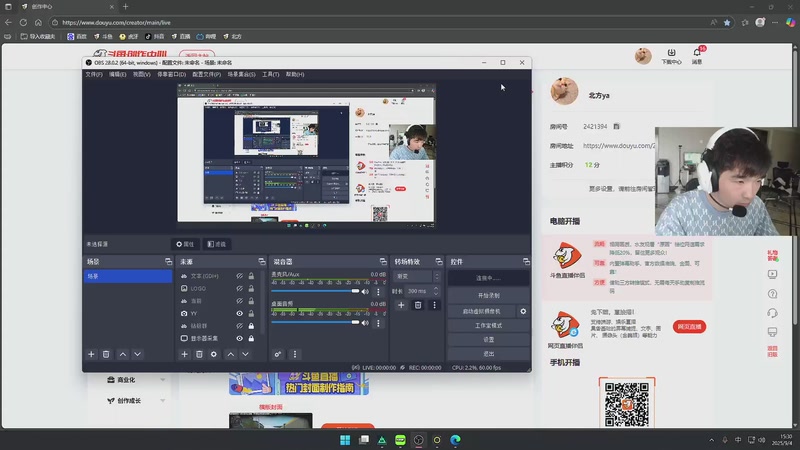Open OBS 设置 settings button

(x=488, y=339)
